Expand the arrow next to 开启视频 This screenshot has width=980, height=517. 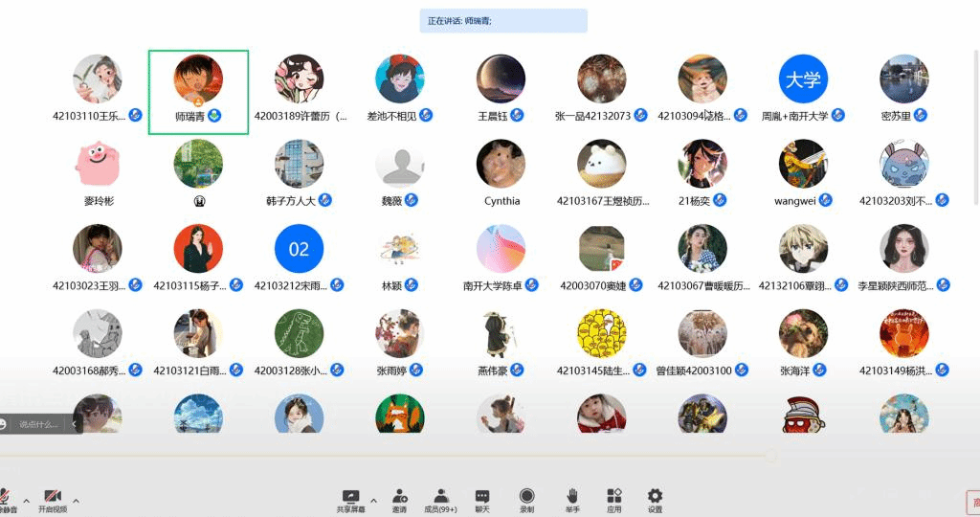(77, 500)
